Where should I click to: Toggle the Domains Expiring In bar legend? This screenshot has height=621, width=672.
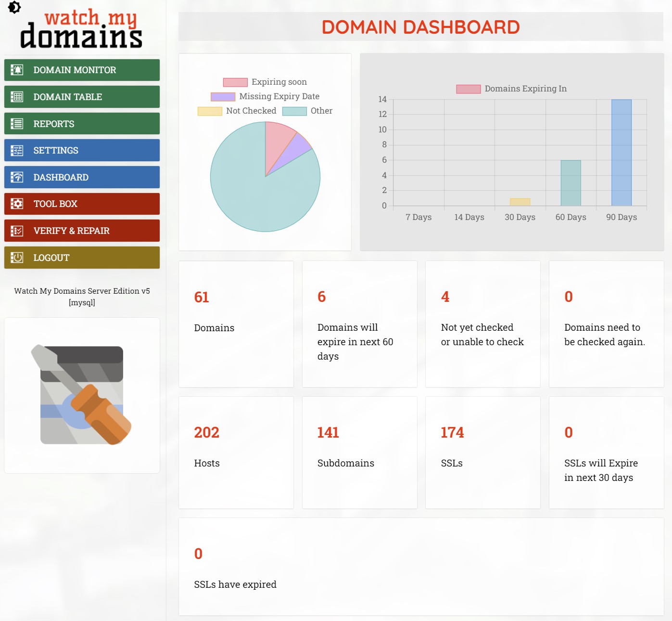[x=468, y=89]
